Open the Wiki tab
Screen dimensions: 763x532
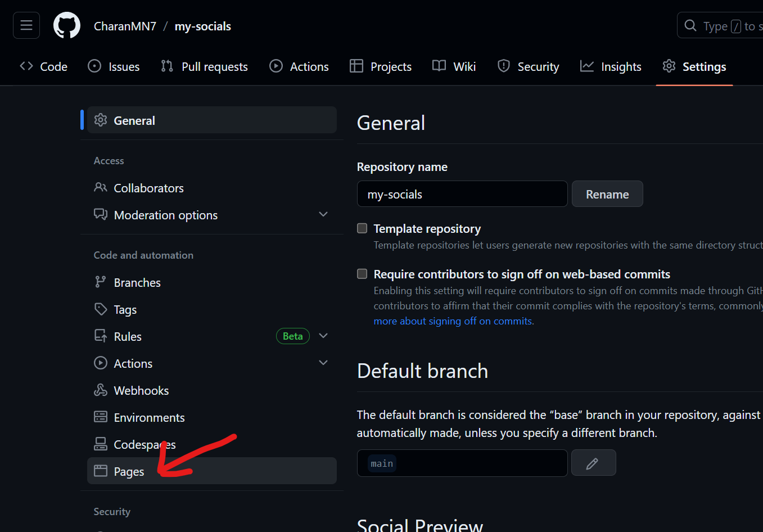[454, 66]
